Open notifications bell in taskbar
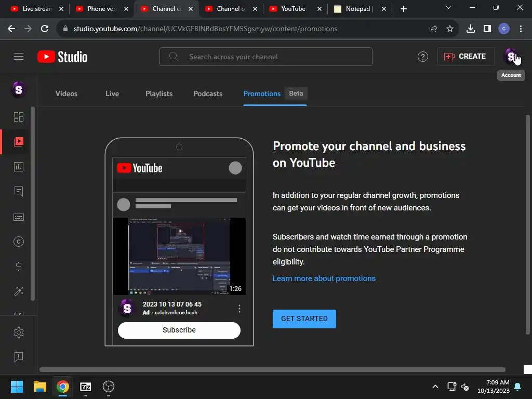 coord(518,387)
